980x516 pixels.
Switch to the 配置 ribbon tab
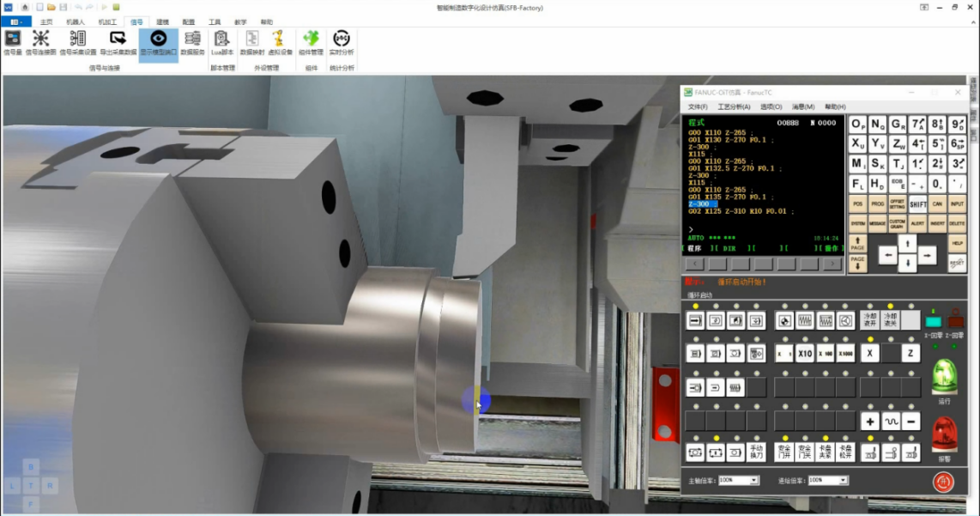coord(188,21)
